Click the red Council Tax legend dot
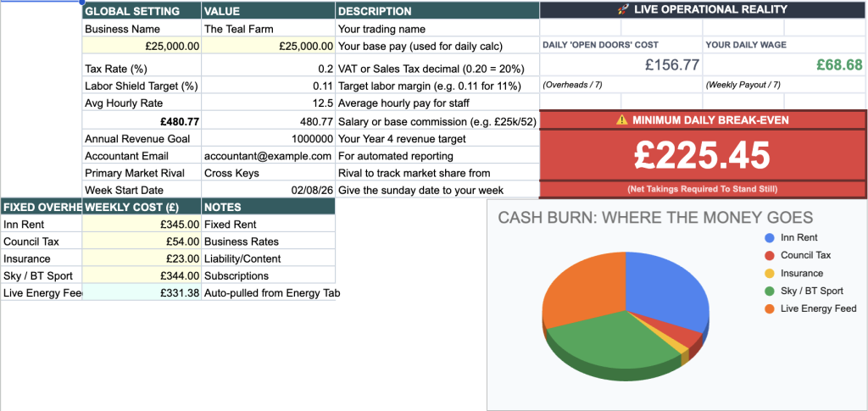The image size is (868, 411). (769, 256)
